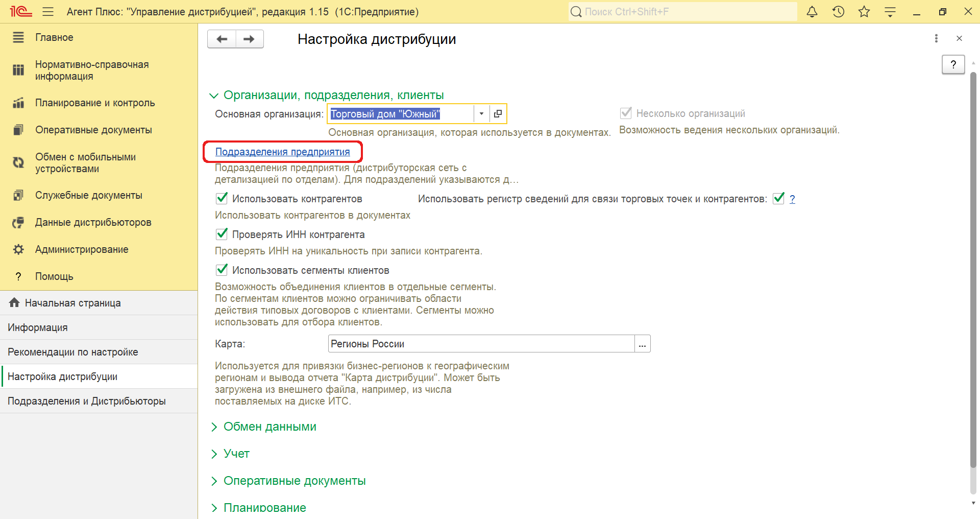Click the Оперативные документы icon
The width and height of the screenshot is (980, 519).
18,130
